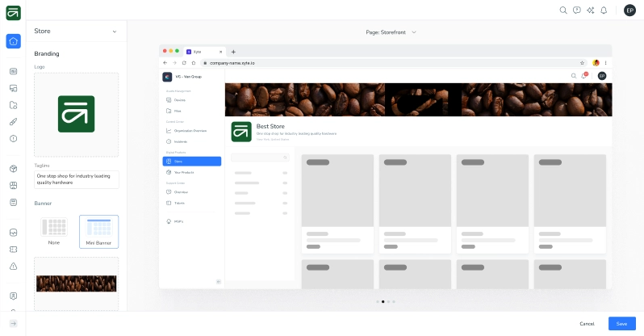Click the coffee beans banner in the preview
This screenshot has height=336, width=644.
[x=419, y=99]
